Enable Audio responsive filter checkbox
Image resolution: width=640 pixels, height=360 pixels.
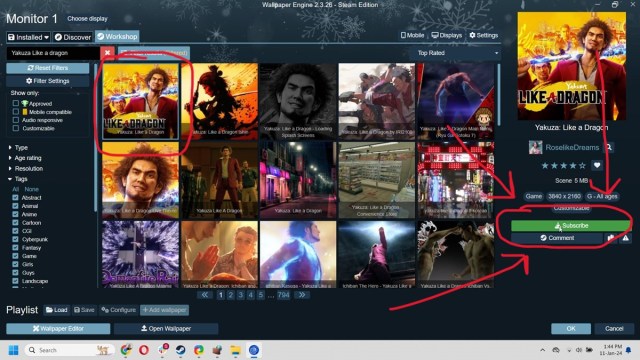coord(16,120)
